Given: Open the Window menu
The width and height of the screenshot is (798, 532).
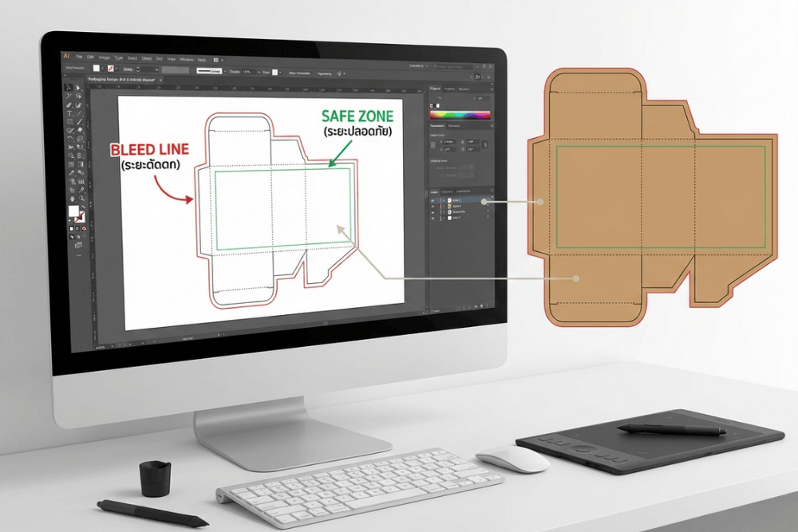Looking at the screenshot, I should coord(186,59).
